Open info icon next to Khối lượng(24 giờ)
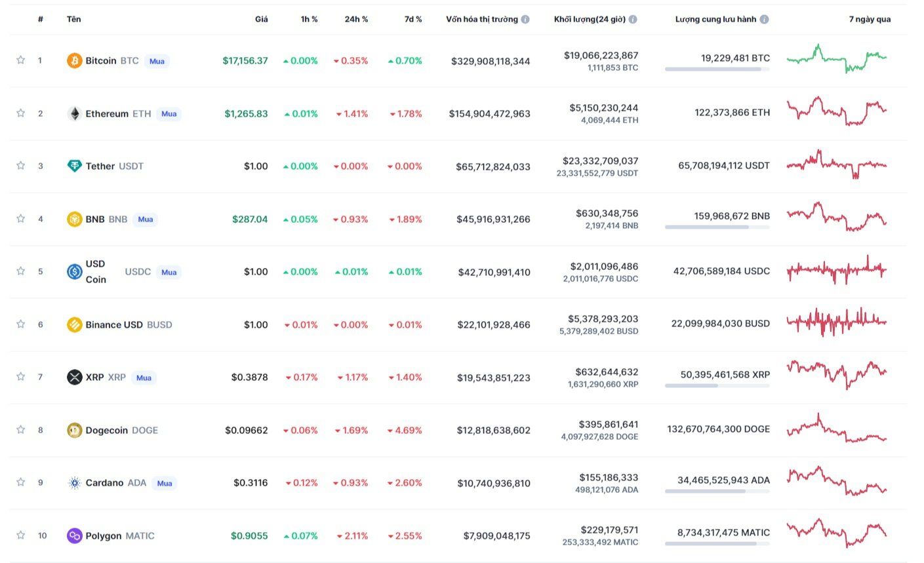The width and height of the screenshot is (924, 563). coord(633,19)
